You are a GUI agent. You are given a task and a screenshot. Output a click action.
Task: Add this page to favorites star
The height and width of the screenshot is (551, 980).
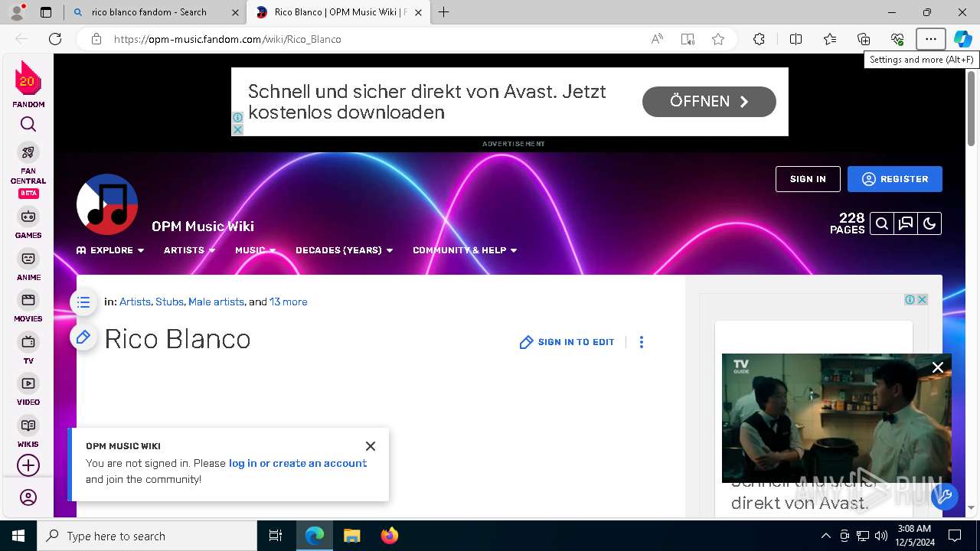click(x=718, y=39)
